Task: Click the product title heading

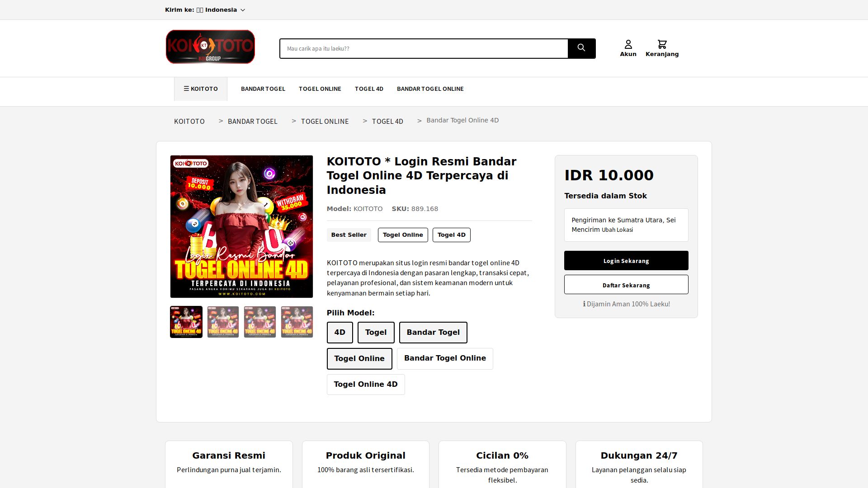Action: 421,176
